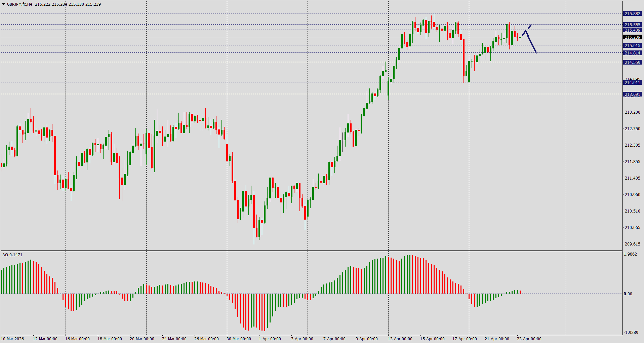Click the current price label 215.239

click(x=633, y=37)
